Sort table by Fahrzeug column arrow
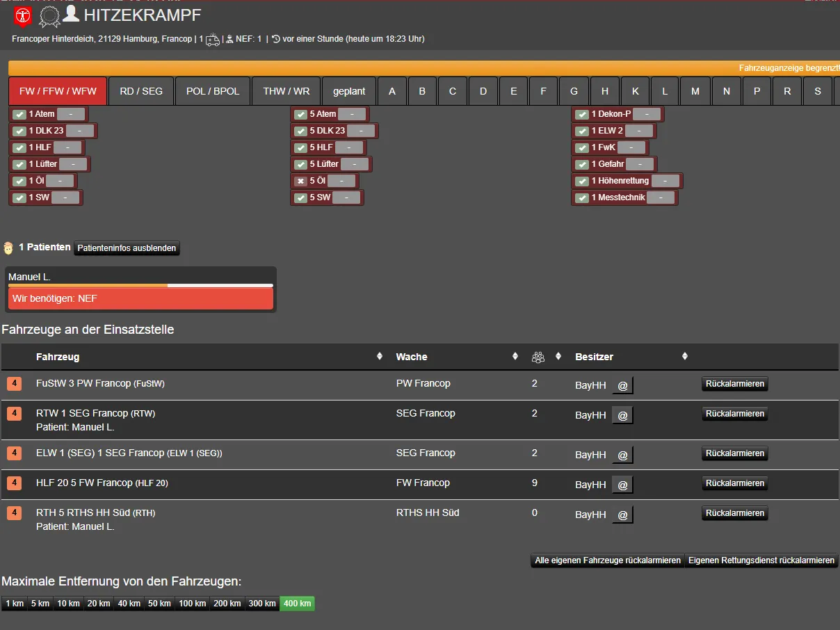840x630 pixels. point(380,356)
